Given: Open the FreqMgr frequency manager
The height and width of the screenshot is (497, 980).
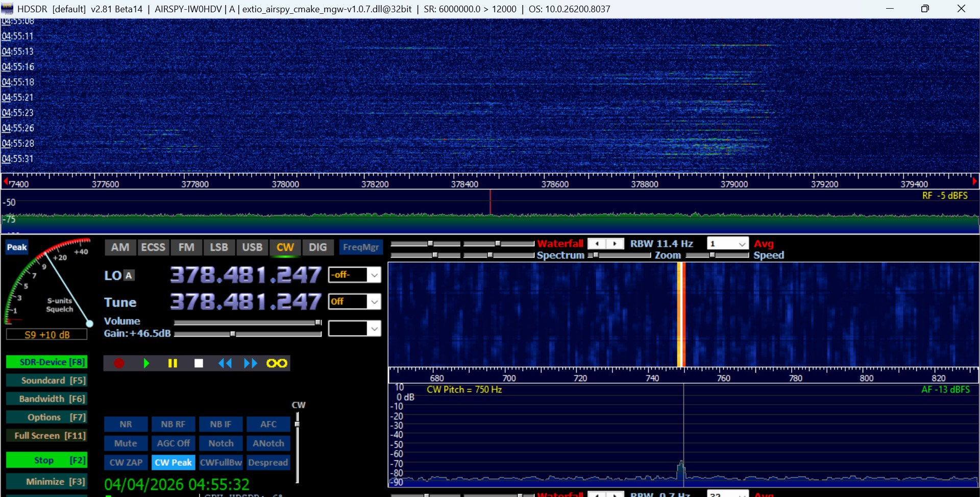Looking at the screenshot, I should (361, 247).
